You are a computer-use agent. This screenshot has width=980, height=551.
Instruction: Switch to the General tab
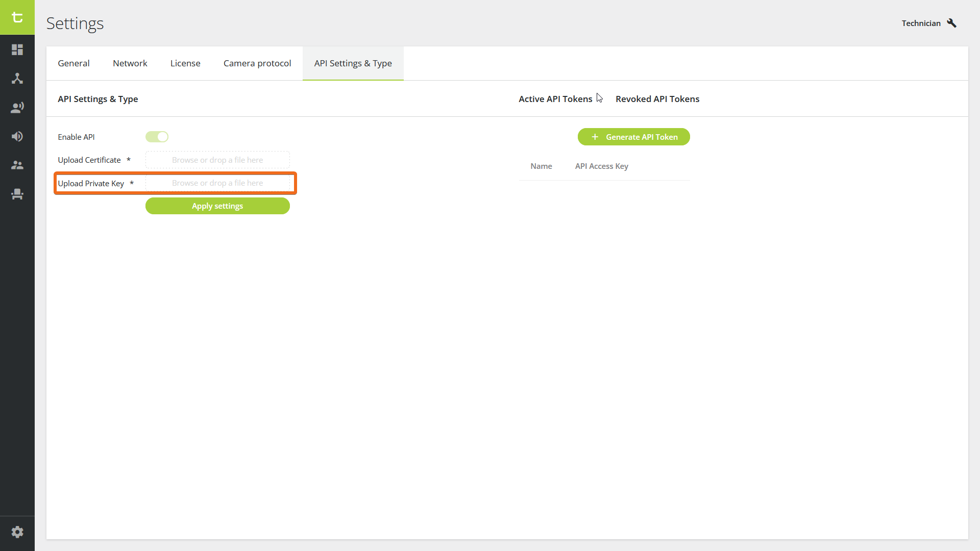[x=73, y=63]
